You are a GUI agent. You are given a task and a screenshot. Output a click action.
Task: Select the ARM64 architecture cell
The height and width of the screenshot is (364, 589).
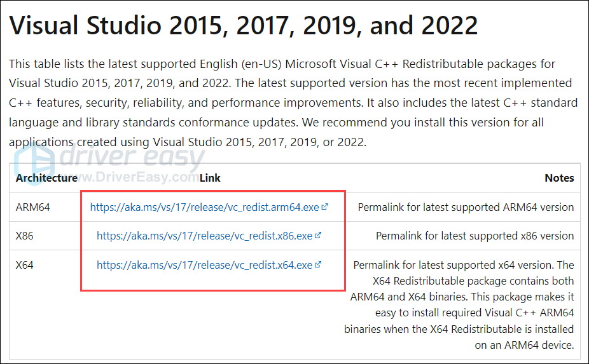(x=33, y=207)
